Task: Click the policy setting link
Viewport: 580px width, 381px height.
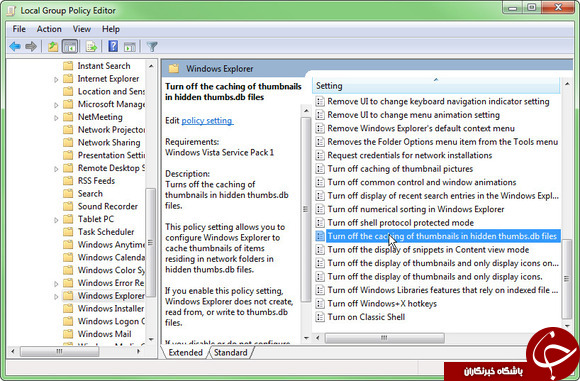Action: [x=207, y=121]
